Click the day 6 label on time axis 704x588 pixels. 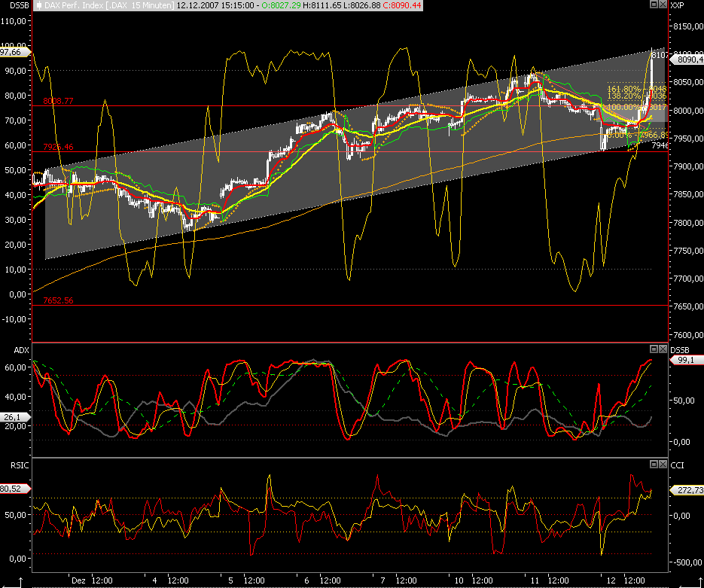[306, 580]
